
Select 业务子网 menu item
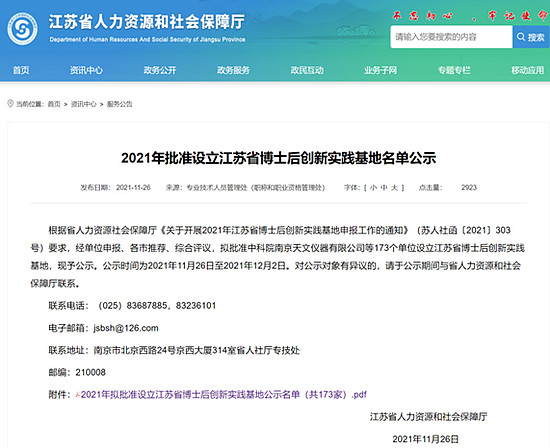point(381,70)
